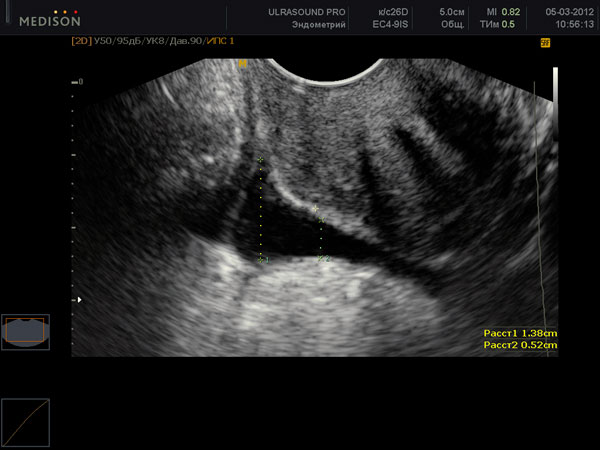Click the Эндометрий preset label
This screenshot has width=600, height=450.
coord(319,24)
